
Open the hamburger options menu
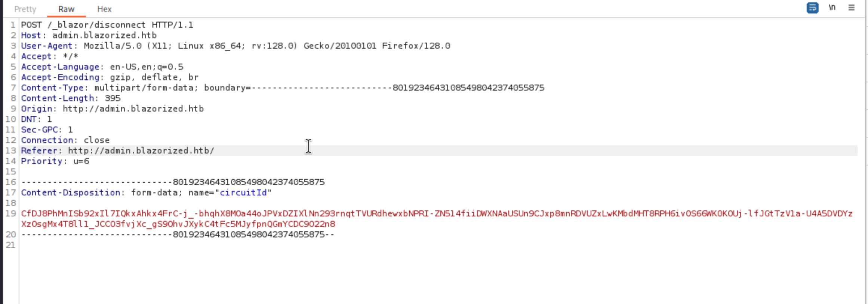[x=852, y=7]
